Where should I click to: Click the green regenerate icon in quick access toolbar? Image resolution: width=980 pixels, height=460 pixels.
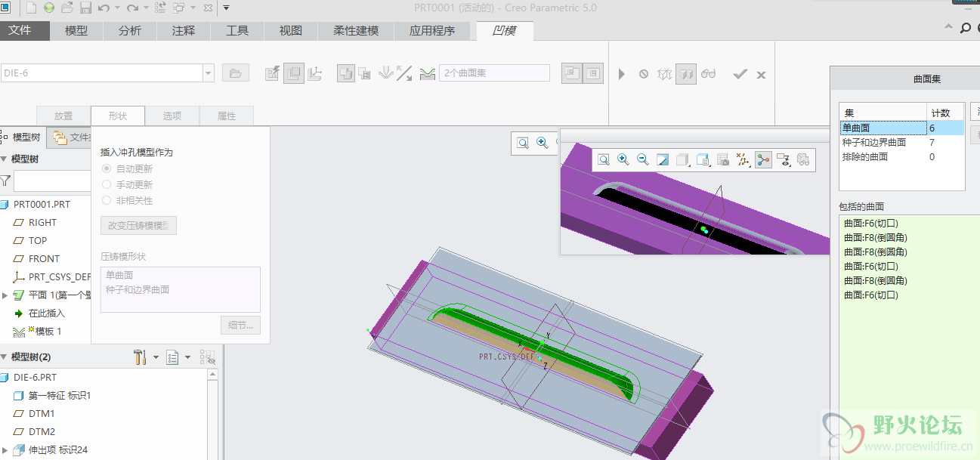point(49,8)
